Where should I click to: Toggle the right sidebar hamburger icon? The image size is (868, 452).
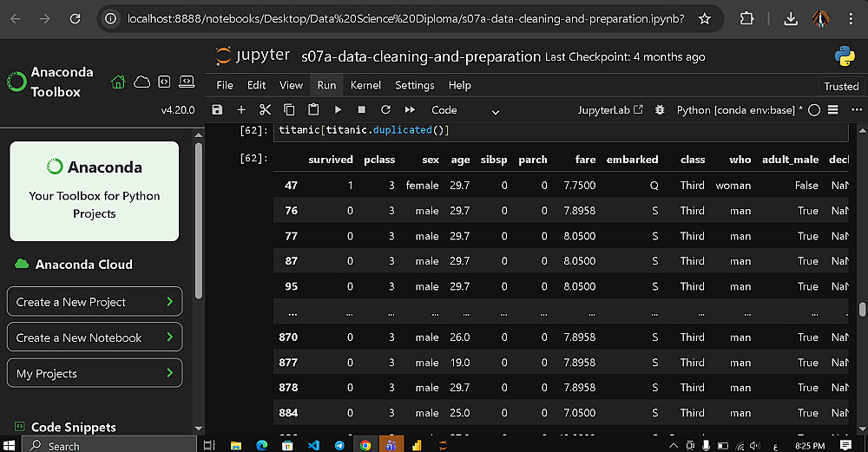[833, 110]
